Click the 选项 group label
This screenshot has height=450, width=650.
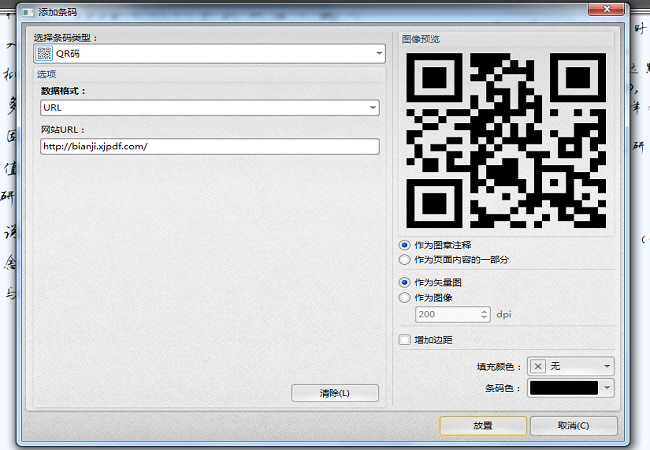pos(46,74)
